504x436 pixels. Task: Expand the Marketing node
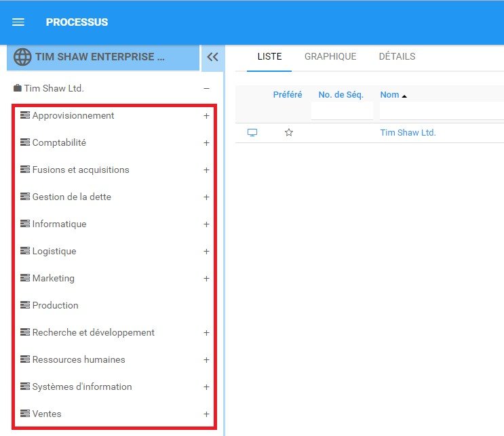[x=206, y=279]
